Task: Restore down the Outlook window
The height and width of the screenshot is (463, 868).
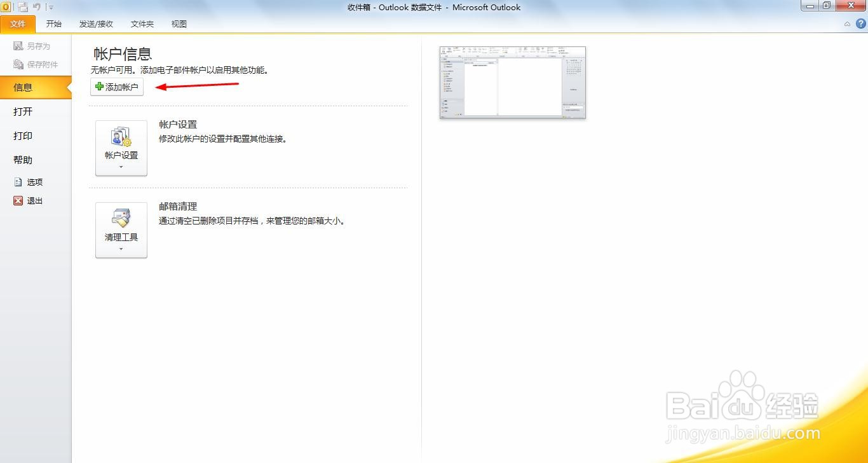Action: (827, 6)
